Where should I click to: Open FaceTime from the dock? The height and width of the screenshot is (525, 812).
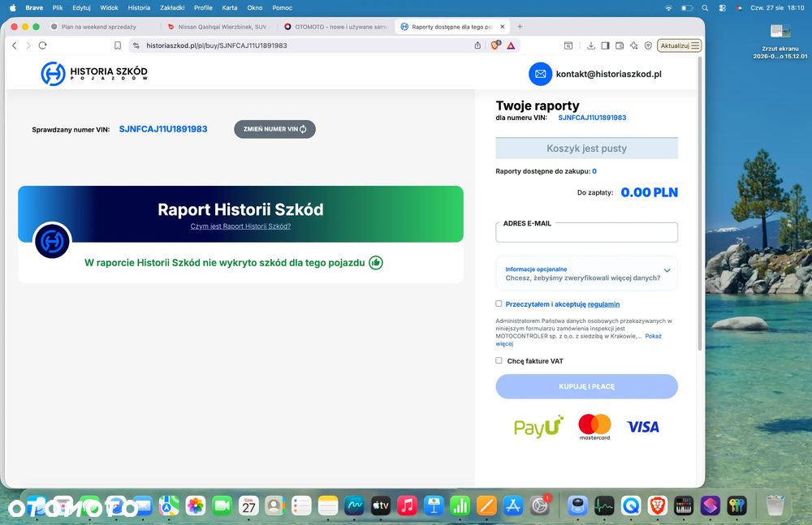(x=222, y=506)
